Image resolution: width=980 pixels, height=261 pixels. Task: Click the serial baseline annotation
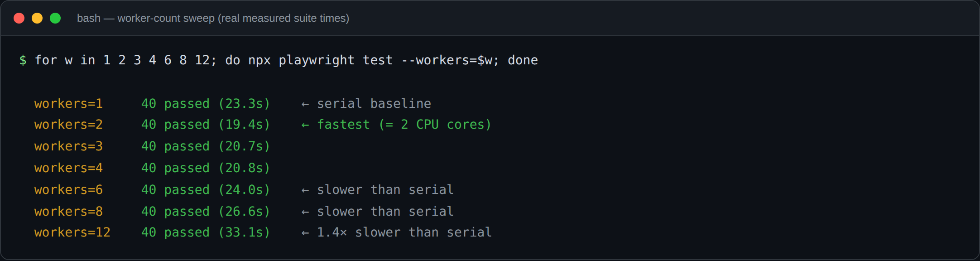pos(374,104)
